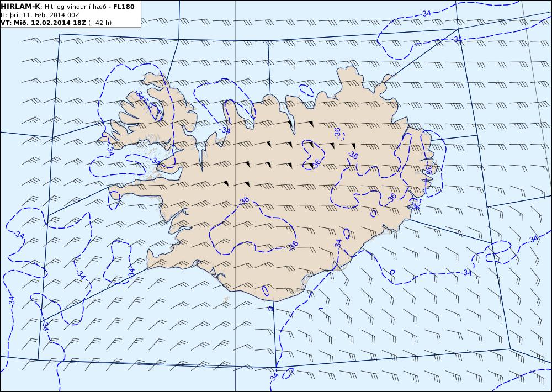Click the FL180 flight level label
Viewport: 552px width, 392px height.
click(124, 7)
